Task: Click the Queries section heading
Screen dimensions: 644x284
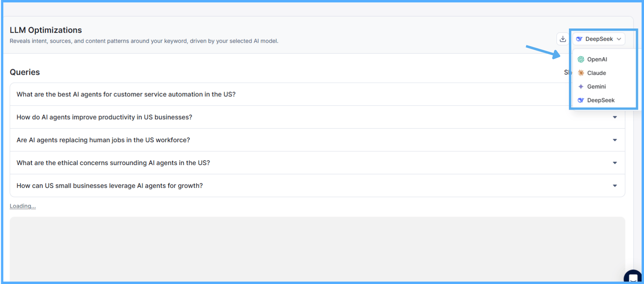Action: (x=25, y=72)
